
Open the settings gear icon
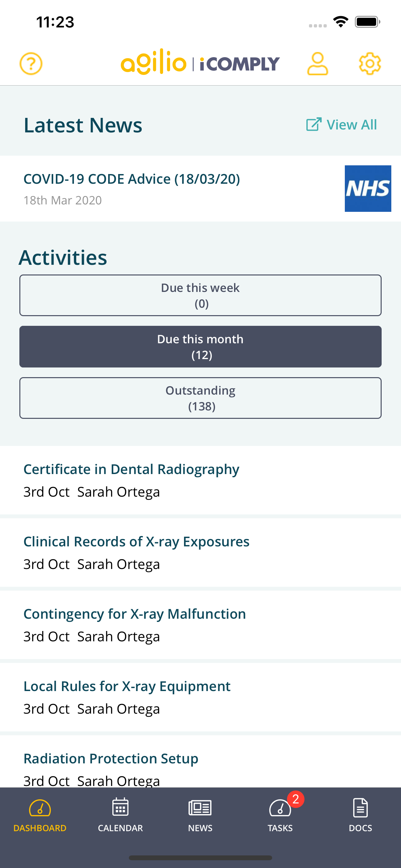370,63
